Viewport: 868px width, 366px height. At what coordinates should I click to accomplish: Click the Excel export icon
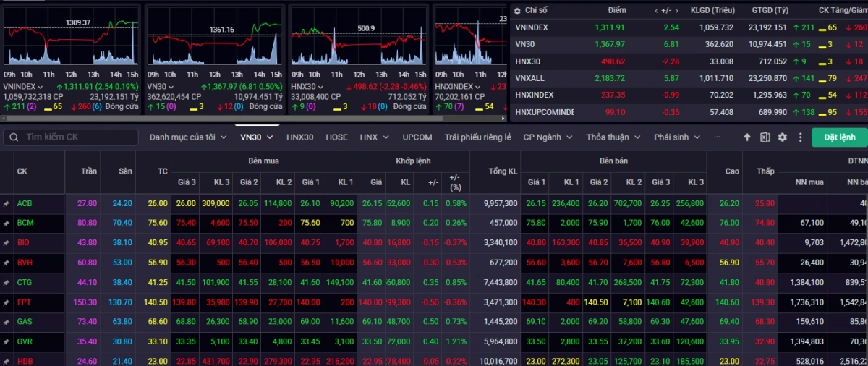click(x=765, y=137)
